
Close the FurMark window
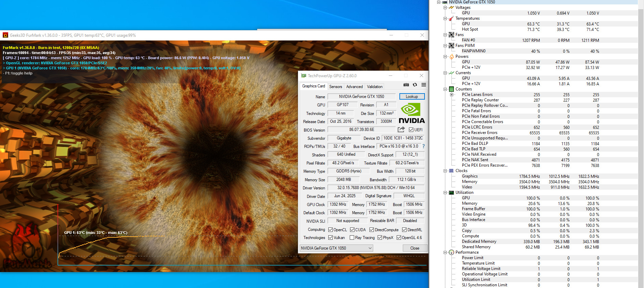[422, 35]
